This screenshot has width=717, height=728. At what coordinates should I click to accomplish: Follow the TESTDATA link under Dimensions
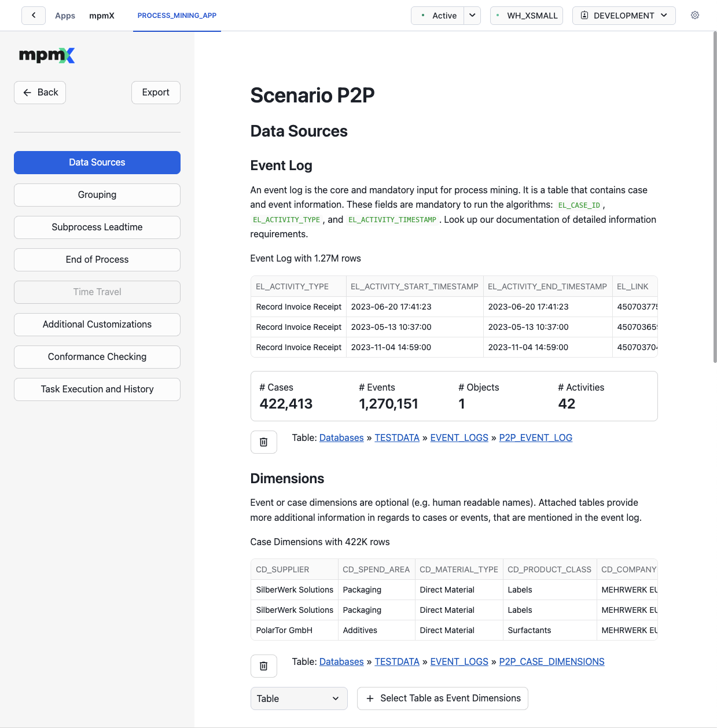(397, 661)
